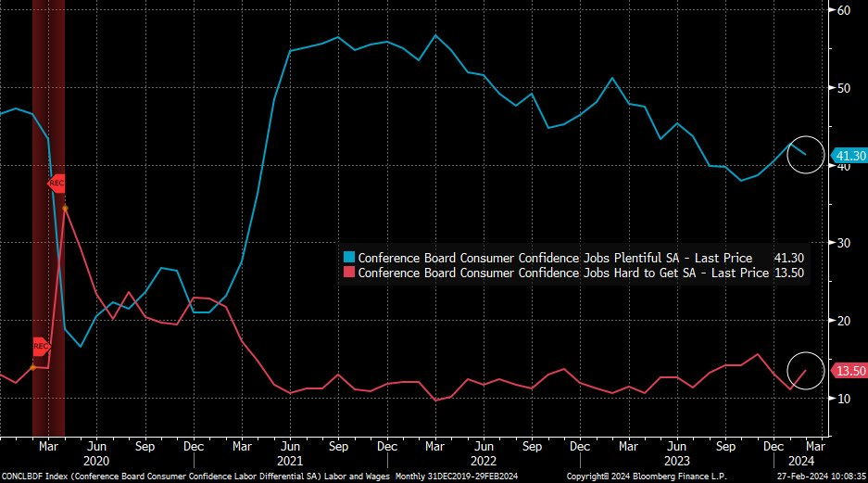
Task: Click the lower REC recession marker flag
Action: click(x=41, y=347)
